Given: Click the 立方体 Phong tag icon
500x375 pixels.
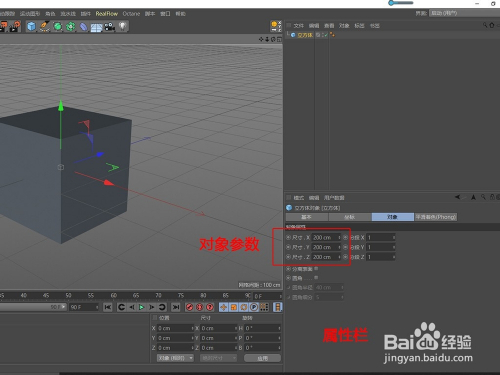Looking at the screenshot, I should pos(332,35).
